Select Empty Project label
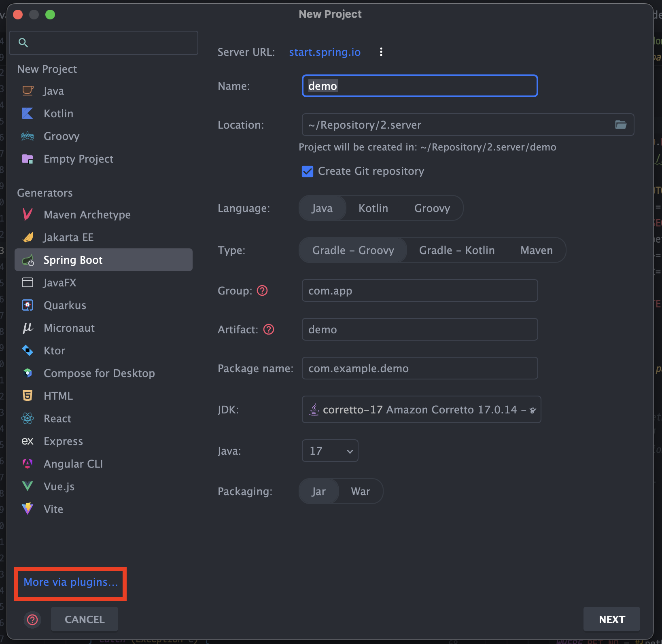 tap(79, 159)
